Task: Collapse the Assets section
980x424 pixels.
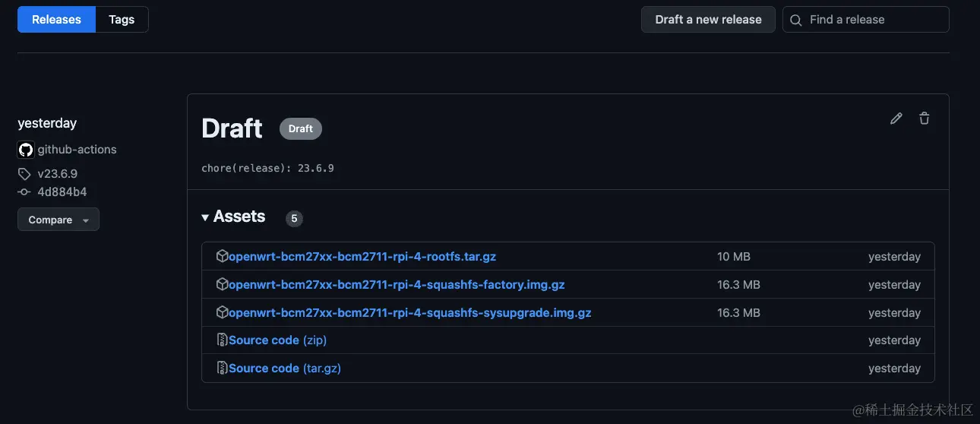Action: pyautogui.click(x=233, y=217)
